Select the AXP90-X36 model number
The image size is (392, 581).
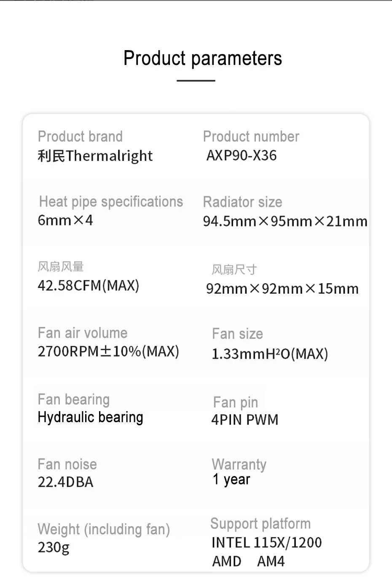pyautogui.click(x=242, y=155)
